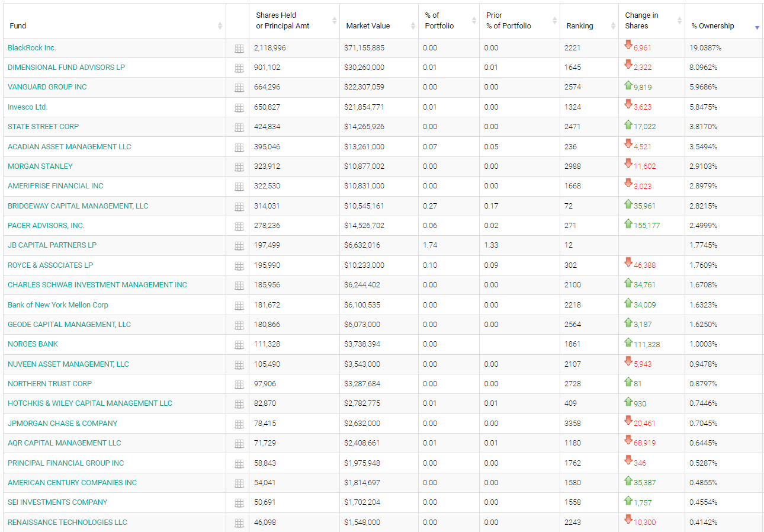This screenshot has height=532, width=764.
Task: Open grid icon for Geode Capital Management row
Action: (239, 325)
